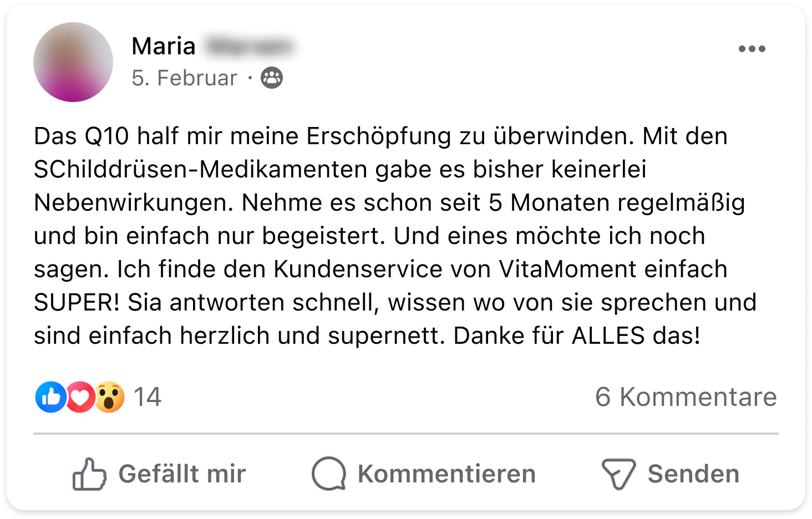The width and height of the screenshot is (812, 519).
Task: Open the three-dot post options menu
Action: [x=752, y=49]
